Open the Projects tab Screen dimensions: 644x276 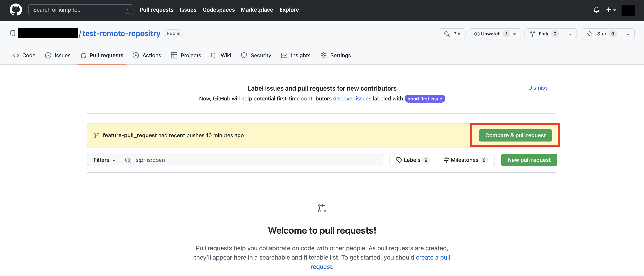click(186, 55)
